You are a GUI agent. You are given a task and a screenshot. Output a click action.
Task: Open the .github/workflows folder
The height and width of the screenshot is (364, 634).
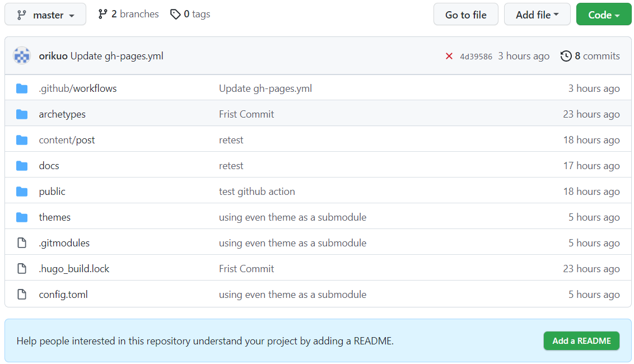click(x=78, y=88)
